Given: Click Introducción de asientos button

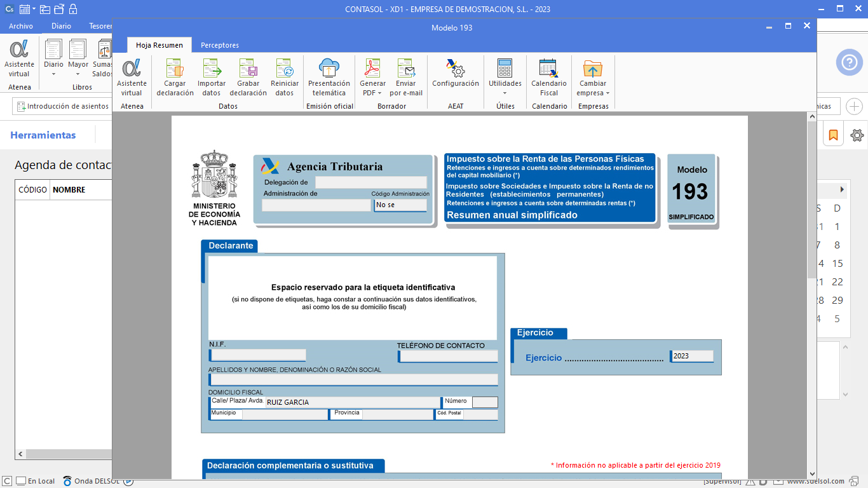Looking at the screenshot, I should (62, 106).
